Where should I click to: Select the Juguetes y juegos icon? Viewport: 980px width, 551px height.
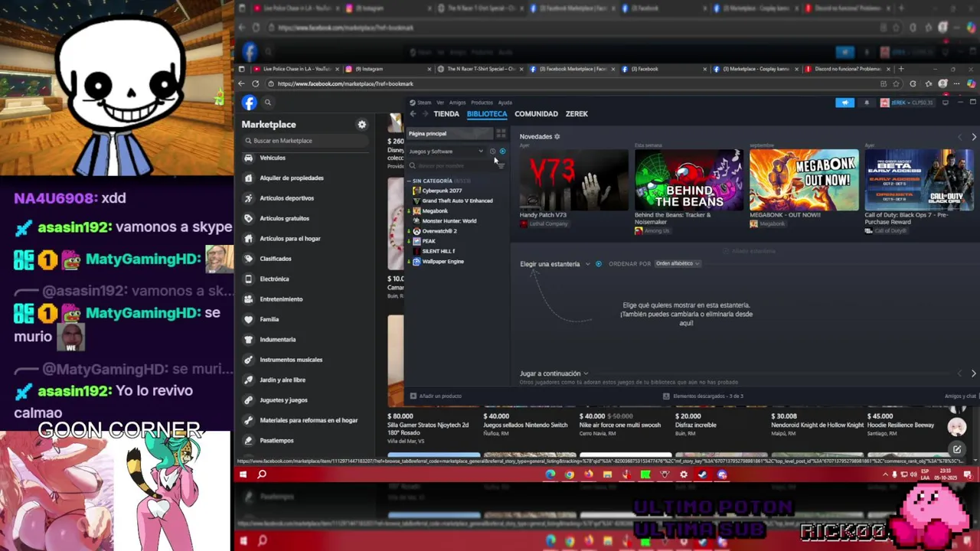click(248, 399)
